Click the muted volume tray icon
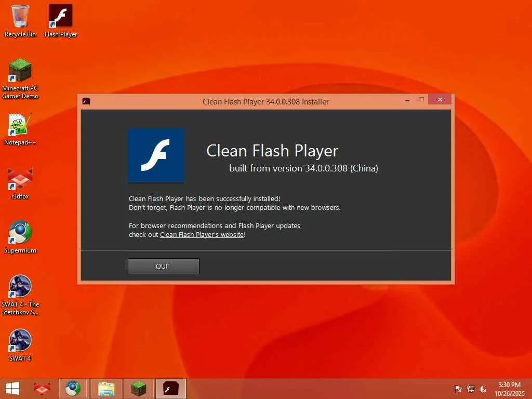 [483, 389]
